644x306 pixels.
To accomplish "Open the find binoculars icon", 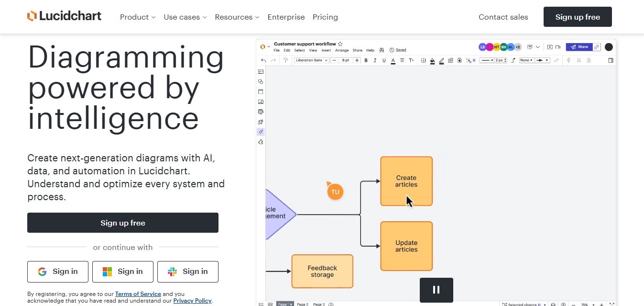I will tap(382, 50).
